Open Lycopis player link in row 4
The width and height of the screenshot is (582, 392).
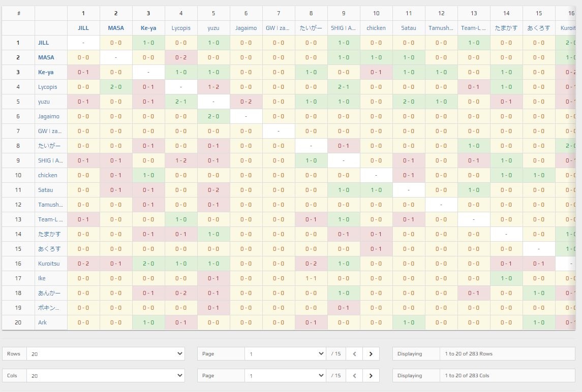(x=47, y=87)
